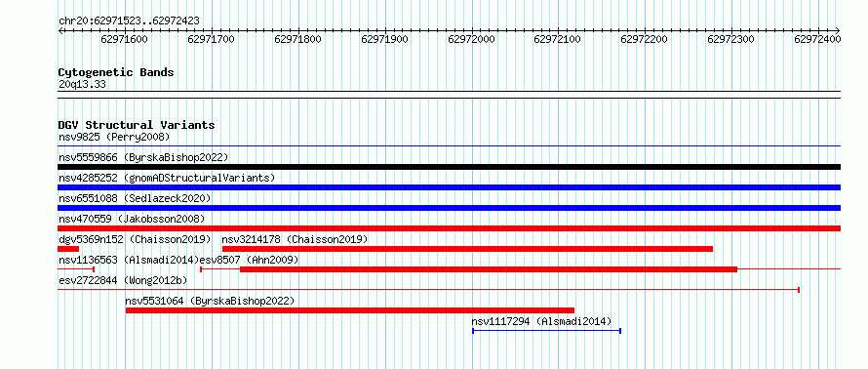Click the short red nsv1136563 line

(x=76, y=269)
